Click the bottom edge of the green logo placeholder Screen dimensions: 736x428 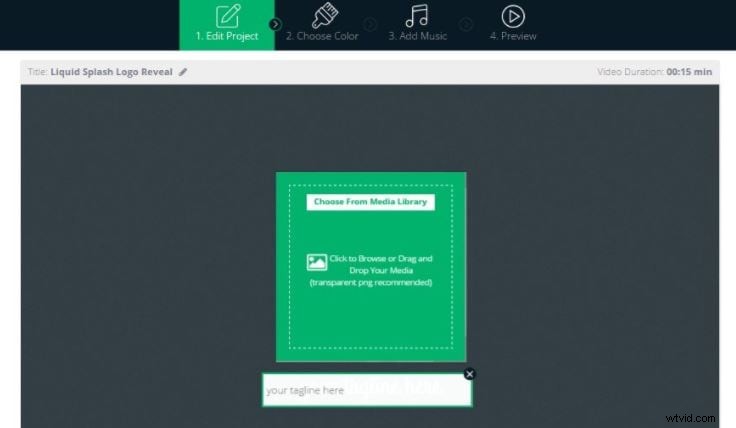pyautogui.click(x=371, y=359)
